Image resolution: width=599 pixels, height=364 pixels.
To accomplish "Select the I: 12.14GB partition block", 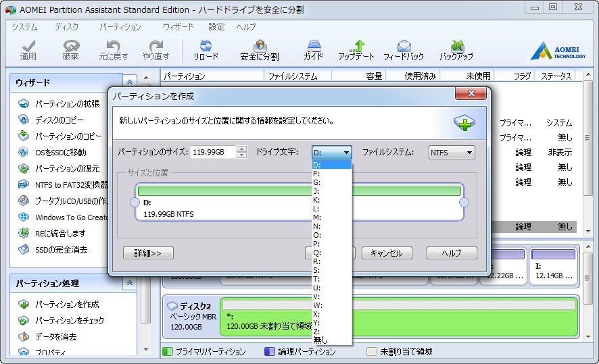I will tap(554, 266).
